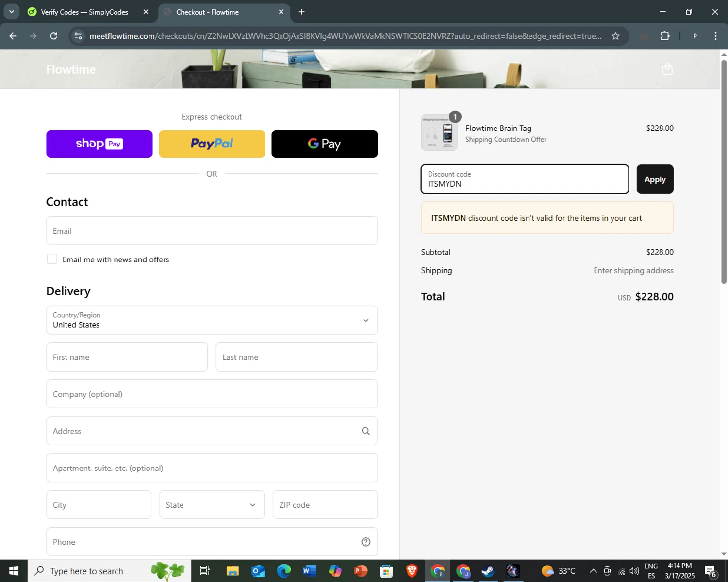Apply the discount code
This screenshot has width=728, height=582.
click(655, 179)
